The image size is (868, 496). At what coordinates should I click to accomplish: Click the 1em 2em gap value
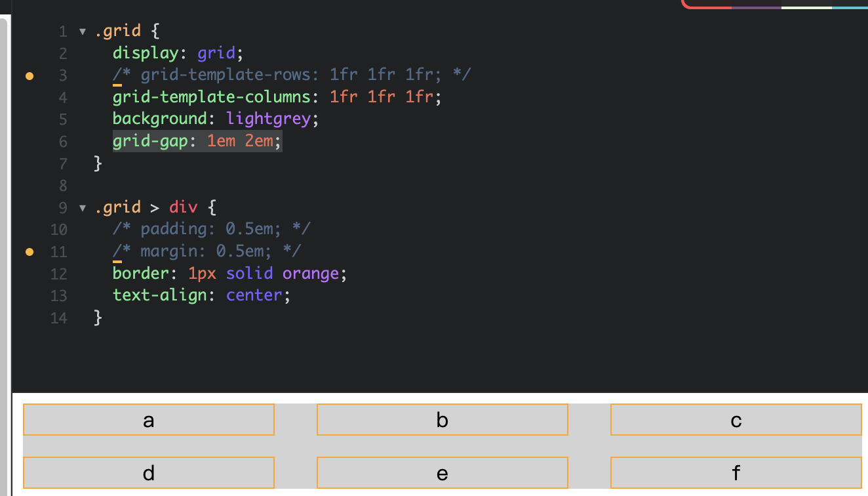[x=241, y=141]
